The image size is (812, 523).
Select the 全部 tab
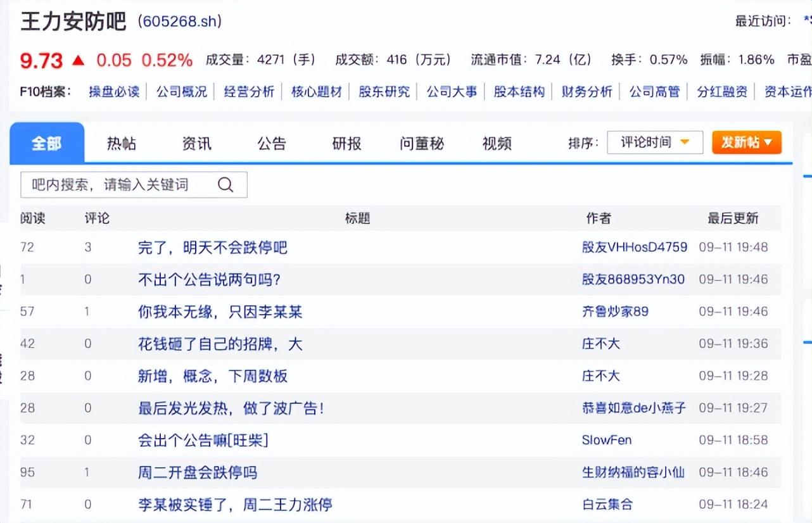(47, 144)
